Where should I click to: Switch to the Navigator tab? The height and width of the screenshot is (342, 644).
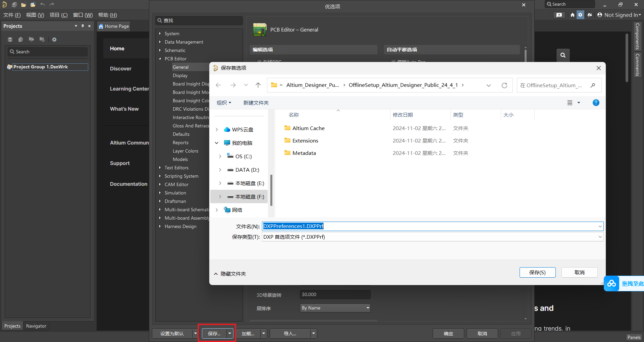click(x=36, y=326)
